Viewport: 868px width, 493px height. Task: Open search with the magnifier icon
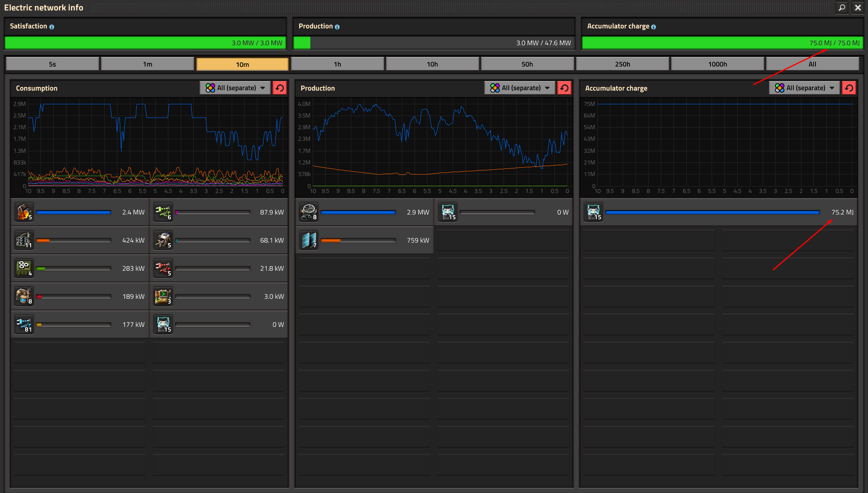pos(842,8)
